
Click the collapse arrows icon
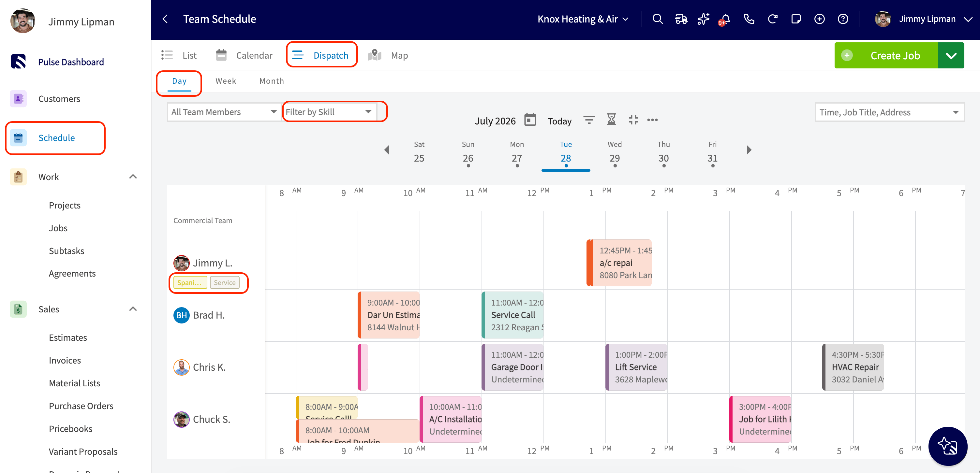pos(633,120)
